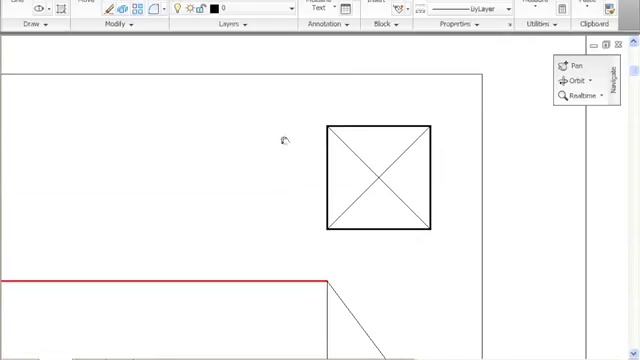
Task: Expand the Layers panel
Action: pos(233,24)
